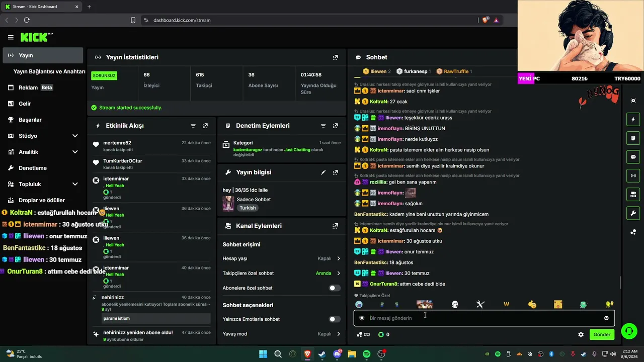This screenshot has width=644, height=362.
Task: Click the video camera icon in right sidebar
Action: pos(633,194)
